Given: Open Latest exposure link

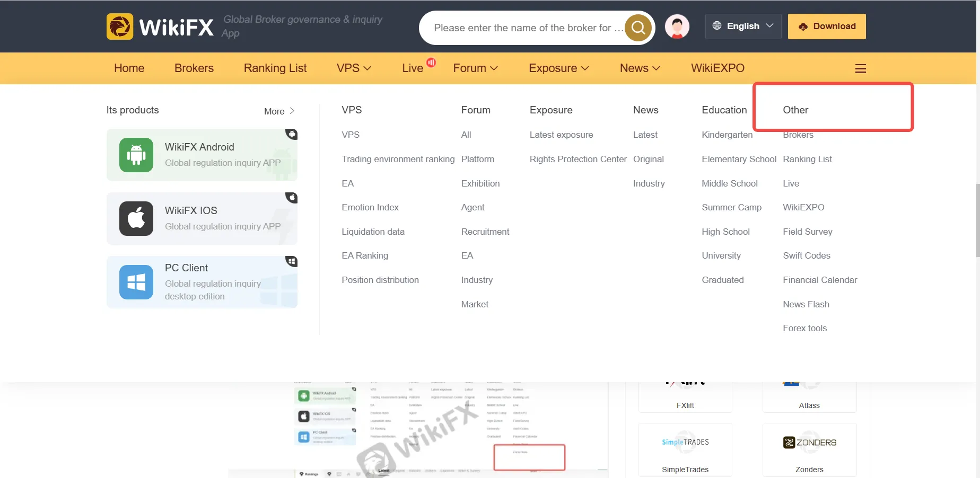Looking at the screenshot, I should click(x=561, y=135).
